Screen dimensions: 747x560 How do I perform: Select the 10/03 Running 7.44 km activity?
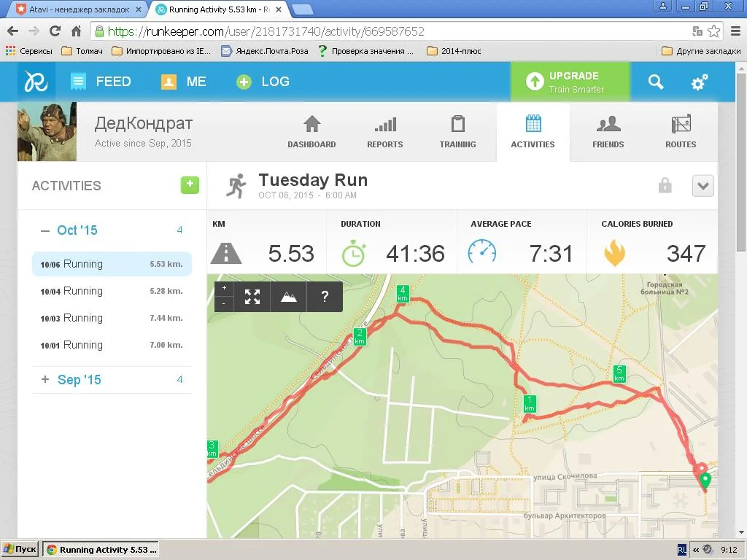(112, 318)
